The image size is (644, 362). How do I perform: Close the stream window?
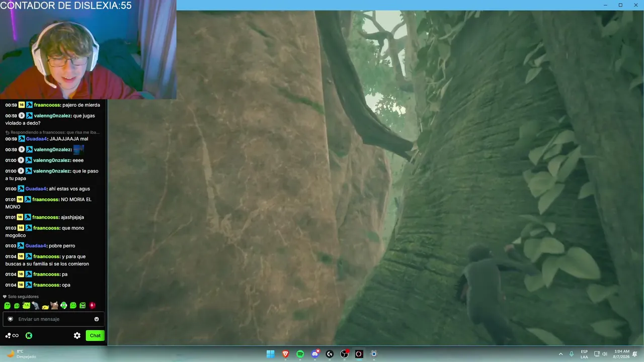(635, 5)
